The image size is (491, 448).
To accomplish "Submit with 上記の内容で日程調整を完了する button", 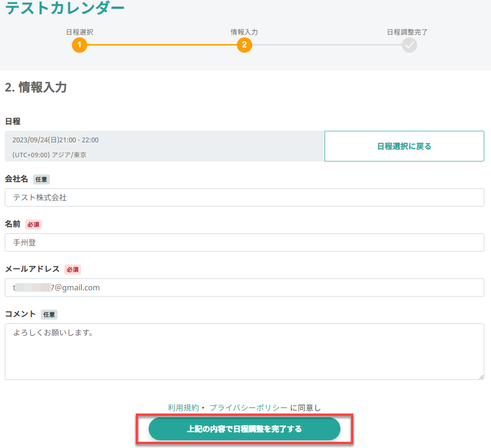I will coord(244,429).
